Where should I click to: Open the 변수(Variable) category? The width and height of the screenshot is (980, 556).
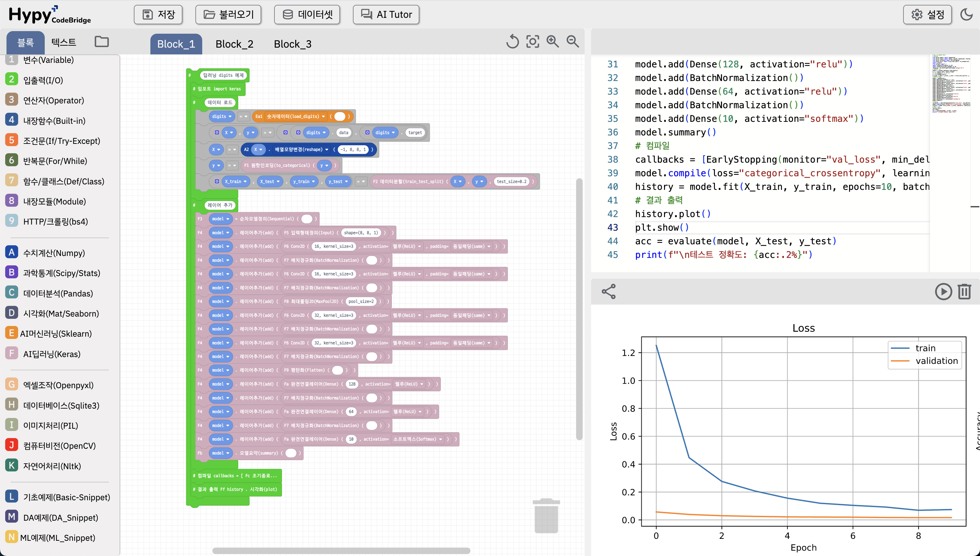(x=40, y=60)
